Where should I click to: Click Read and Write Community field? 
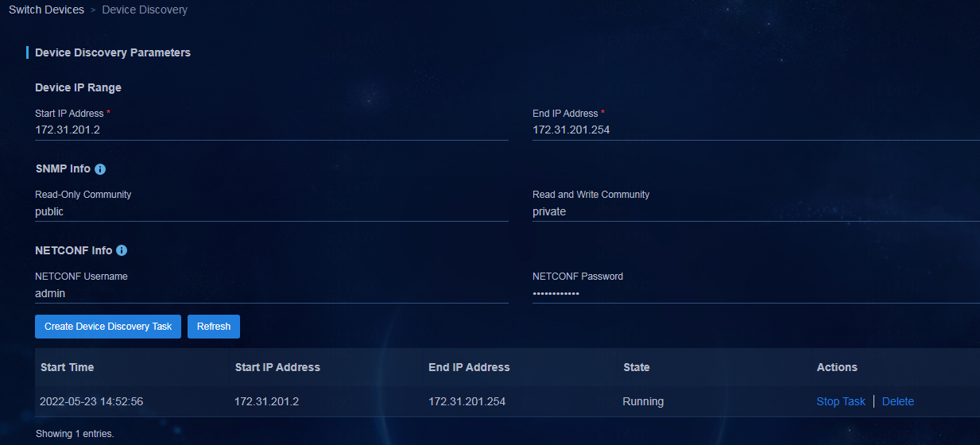tap(755, 212)
